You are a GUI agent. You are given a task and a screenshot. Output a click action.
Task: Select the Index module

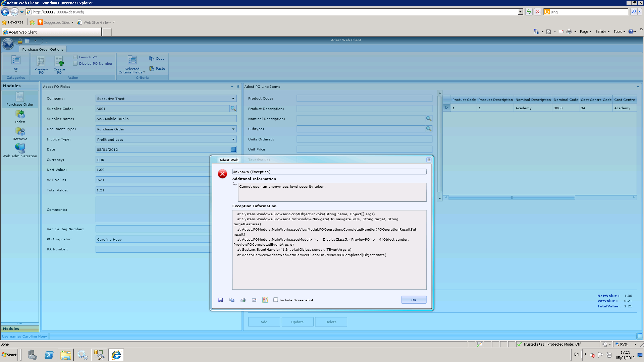[20, 116]
